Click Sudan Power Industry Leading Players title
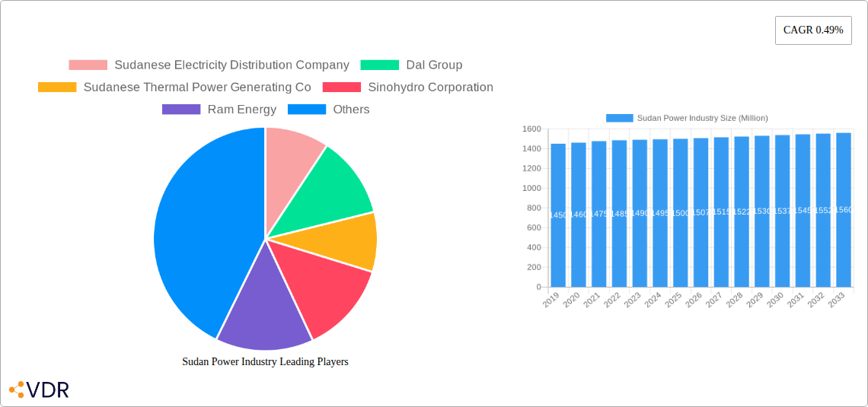Screen dimensions: 868x407 pyautogui.click(x=265, y=362)
